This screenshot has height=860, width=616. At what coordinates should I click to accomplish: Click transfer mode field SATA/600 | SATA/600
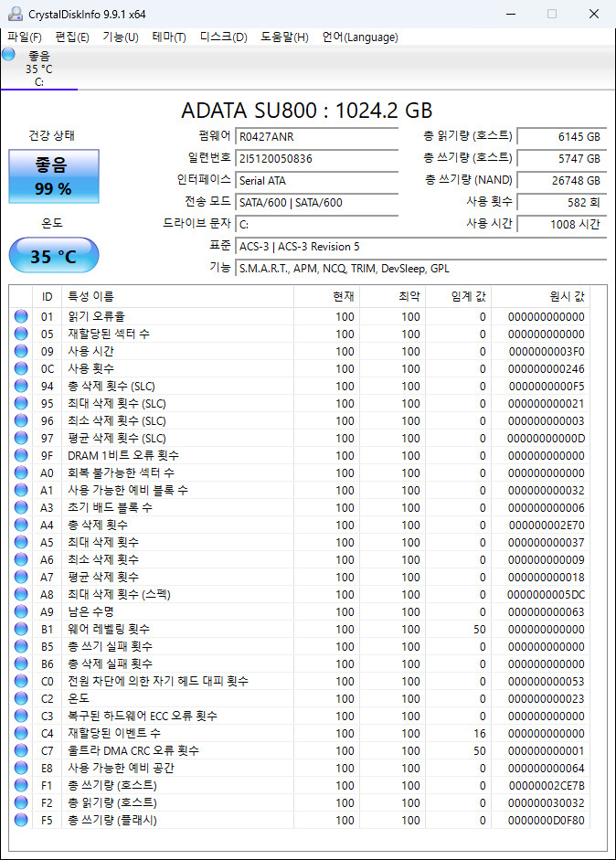(x=316, y=203)
